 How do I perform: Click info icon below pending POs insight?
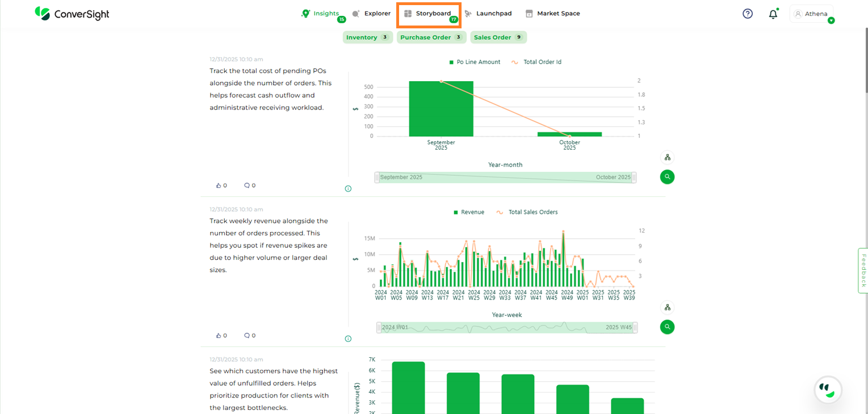[x=348, y=189]
